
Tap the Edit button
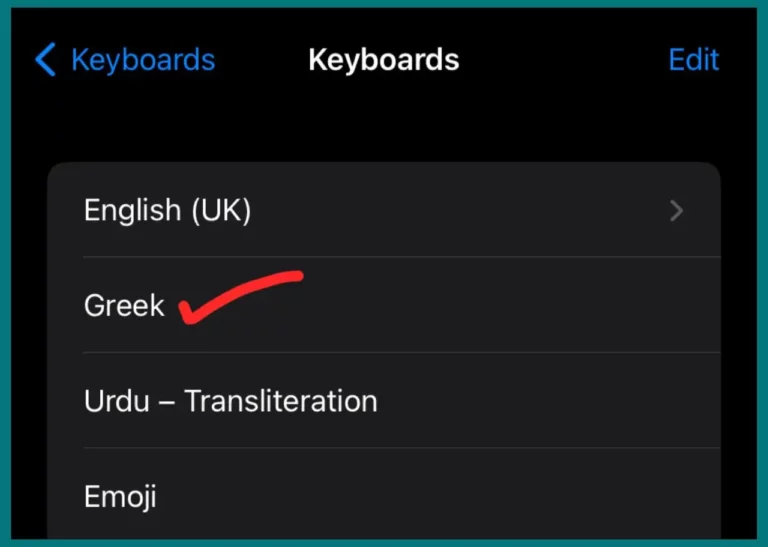(x=694, y=60)
